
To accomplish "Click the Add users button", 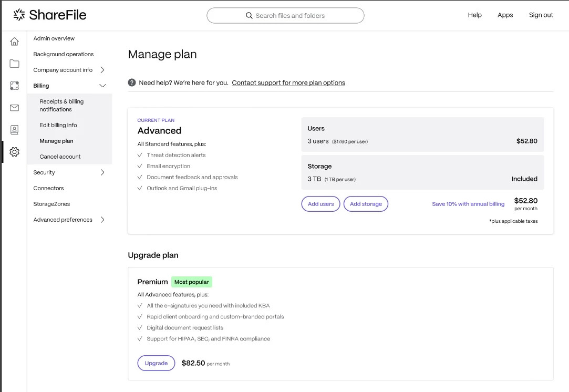I will click(321, 204).
